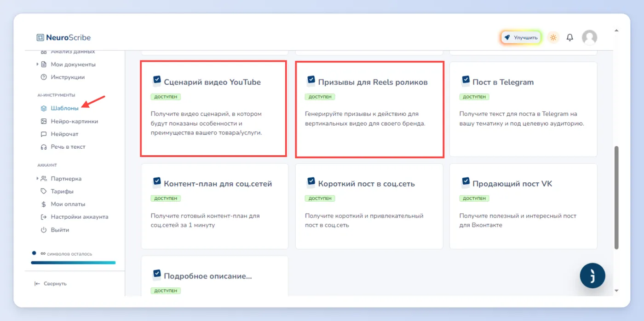Open the Короткий пост в соц.сеть template
Viewport: 644px width, 321px height.
point(369,206)
